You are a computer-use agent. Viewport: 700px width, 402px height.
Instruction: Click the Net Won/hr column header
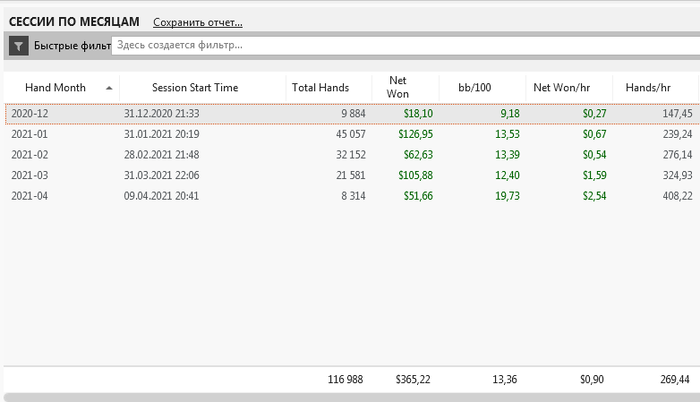pos(561,88)
